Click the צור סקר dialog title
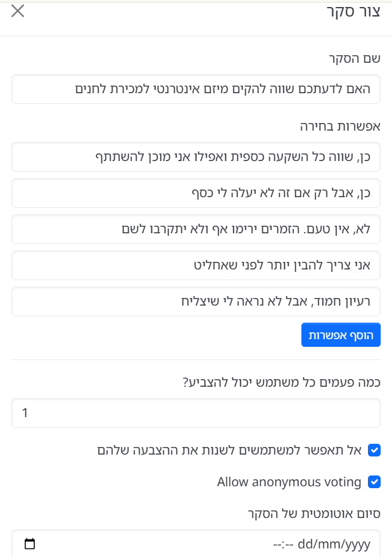The height and width of the screenshot is (556, 392). pyautogui.click(x=353, y=11)
